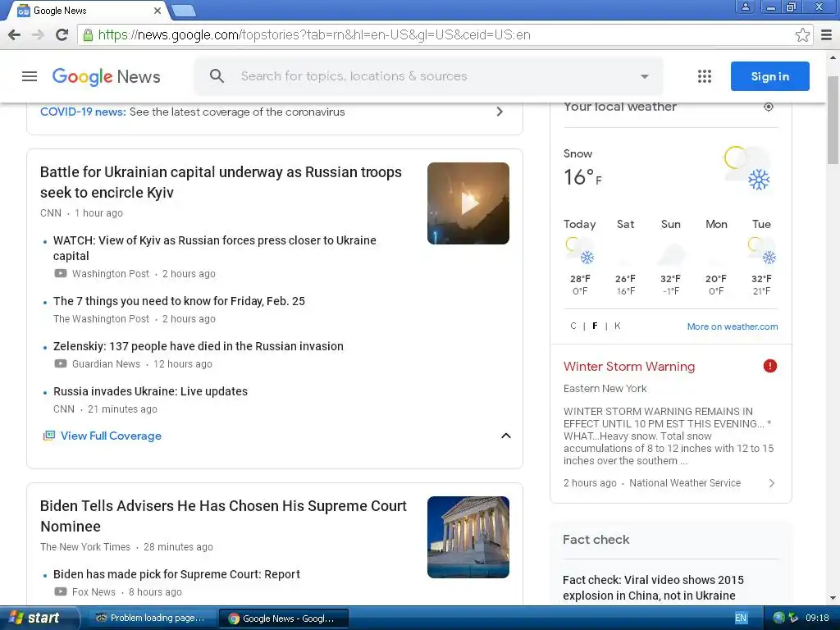The image size is (840, 630).
Task: Reload the current page
Action: tap(62, 34)
